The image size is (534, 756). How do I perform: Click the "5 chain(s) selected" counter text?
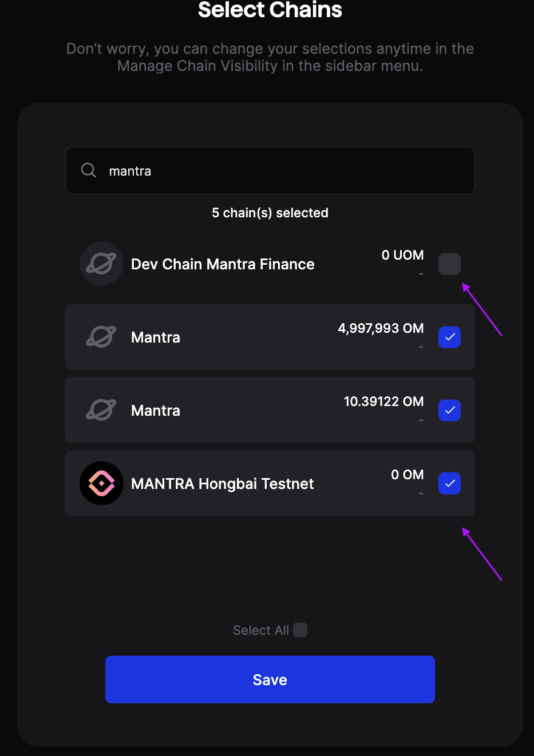click(x=270, y=213)
